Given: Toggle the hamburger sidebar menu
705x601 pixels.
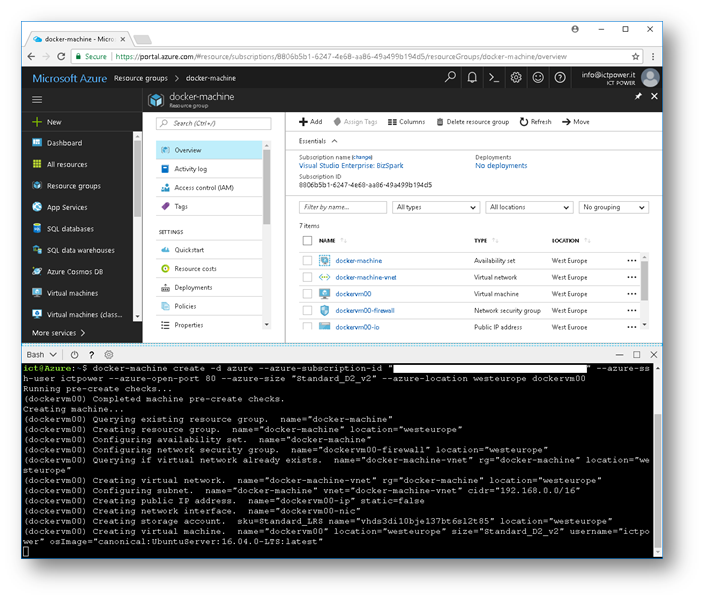Looking at the screenshot, I should 38,99.
